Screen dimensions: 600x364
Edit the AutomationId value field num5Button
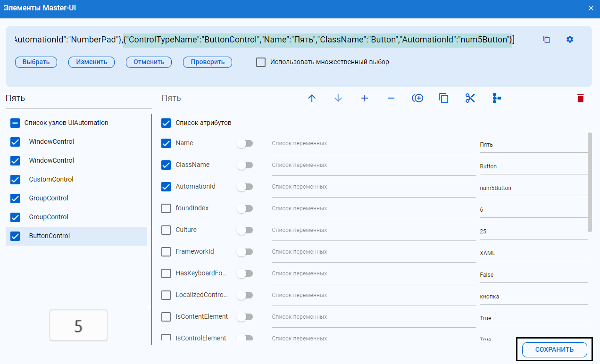coord(533,188)
